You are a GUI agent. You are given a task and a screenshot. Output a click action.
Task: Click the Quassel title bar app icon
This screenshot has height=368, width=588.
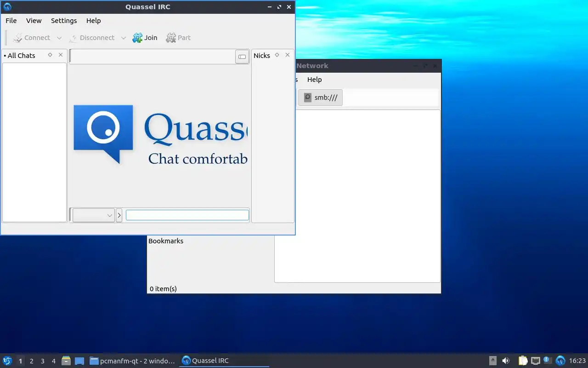point(7,7)
